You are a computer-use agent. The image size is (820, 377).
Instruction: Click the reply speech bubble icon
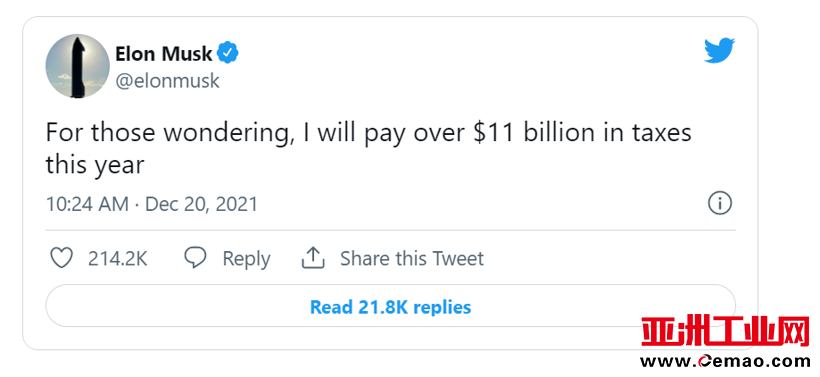(196, 258)
